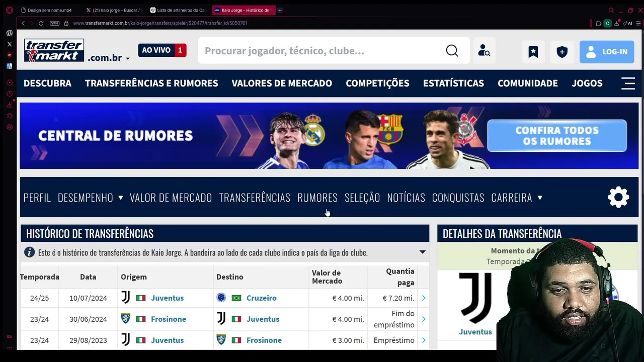The height and width of the screenshot is (362, 644).
Task: Click the info icon in transfer history
Action: (x=29, y=252)
